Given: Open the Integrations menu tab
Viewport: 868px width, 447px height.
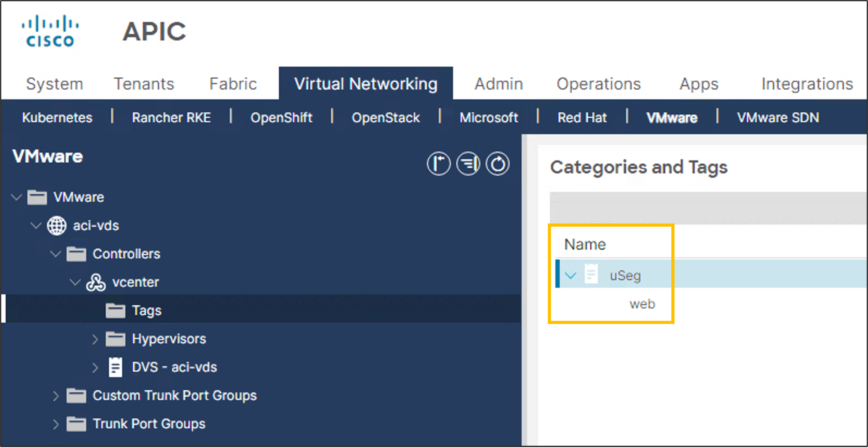Looking at the screenshot, I should [807, 84].
